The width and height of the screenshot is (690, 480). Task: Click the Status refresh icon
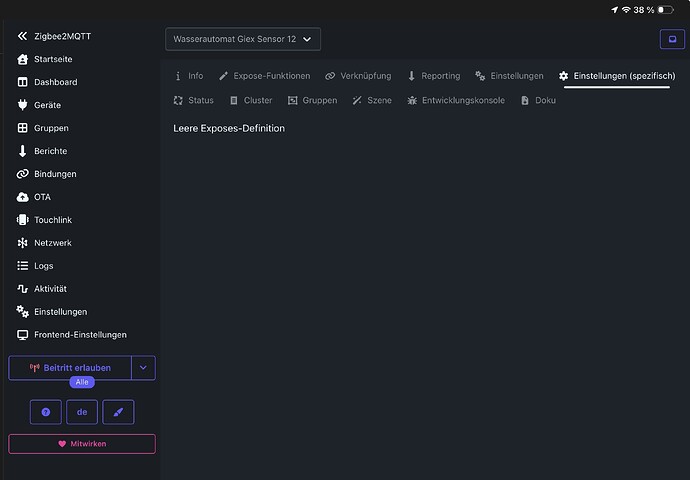(178, 100)
